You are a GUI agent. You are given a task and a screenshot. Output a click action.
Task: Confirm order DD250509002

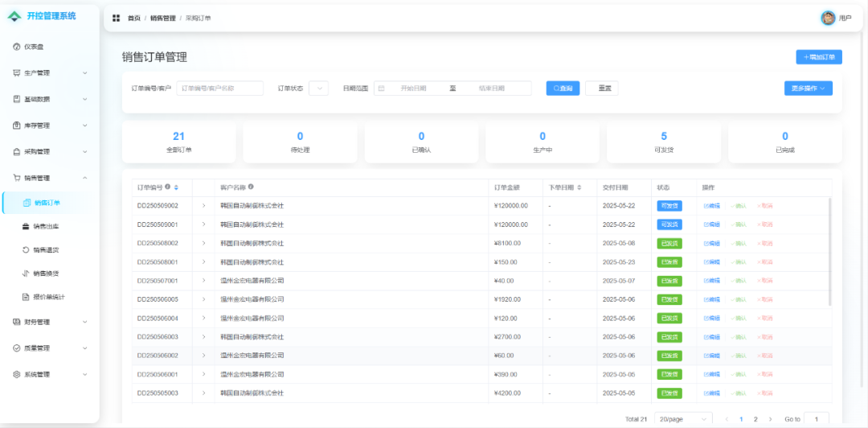pos(739,206)
